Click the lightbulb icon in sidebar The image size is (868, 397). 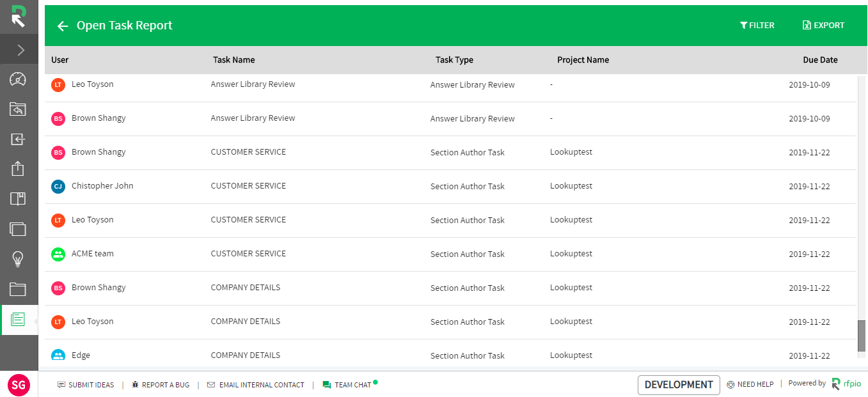tap(18, 259)
